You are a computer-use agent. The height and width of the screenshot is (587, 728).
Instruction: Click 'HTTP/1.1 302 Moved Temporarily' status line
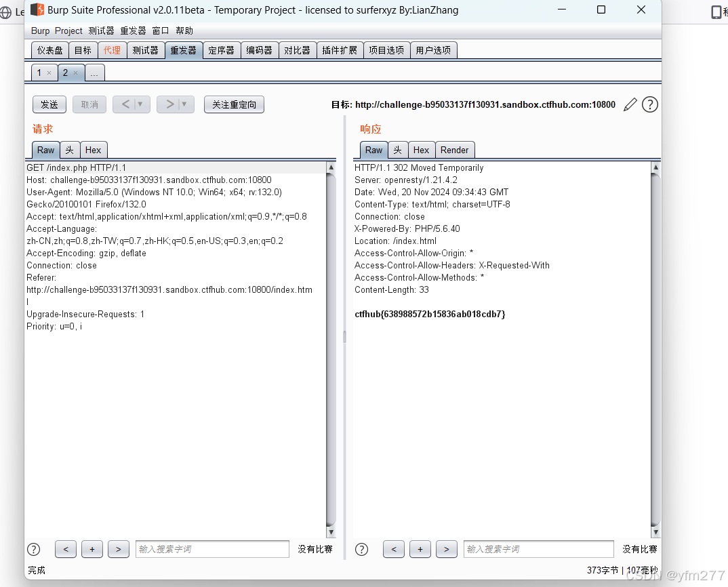(419, 167)
